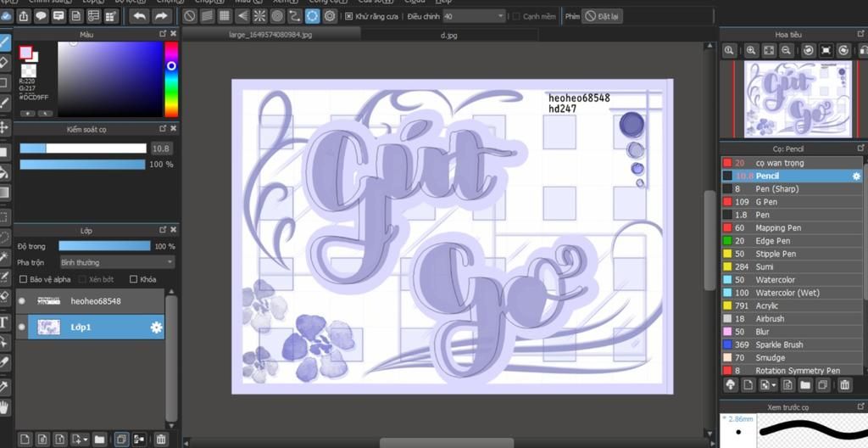The height and width of the screenshot is (448, 868).
Task: Create a layer folder in layer panel
Action: 99,440
